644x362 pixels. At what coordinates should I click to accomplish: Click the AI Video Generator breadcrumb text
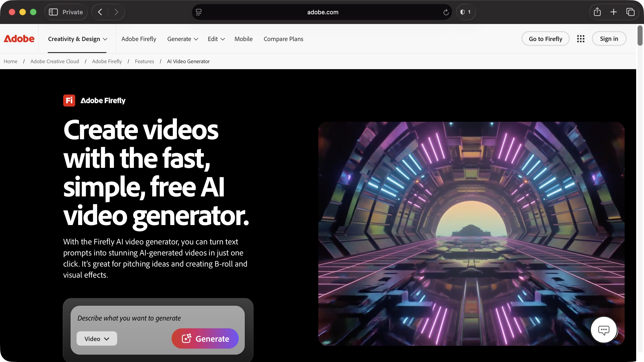188,61
